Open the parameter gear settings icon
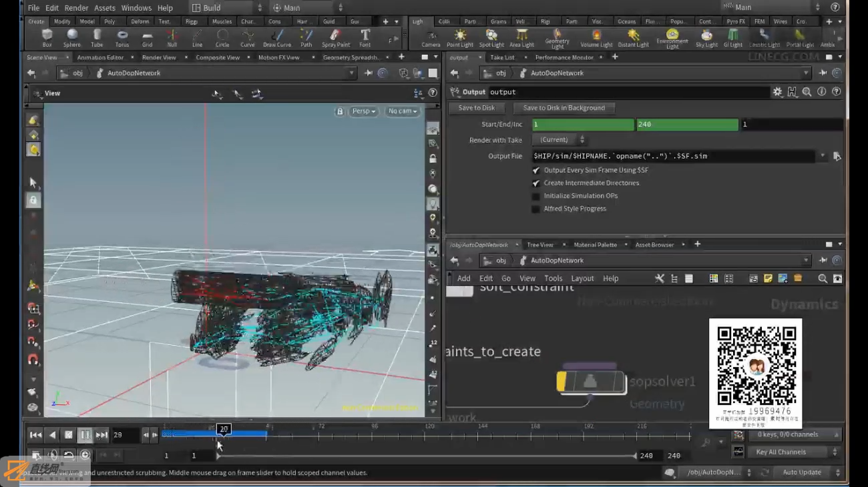Image resolution: width=868 pixels, height=487 pixels. coord(777,92)
